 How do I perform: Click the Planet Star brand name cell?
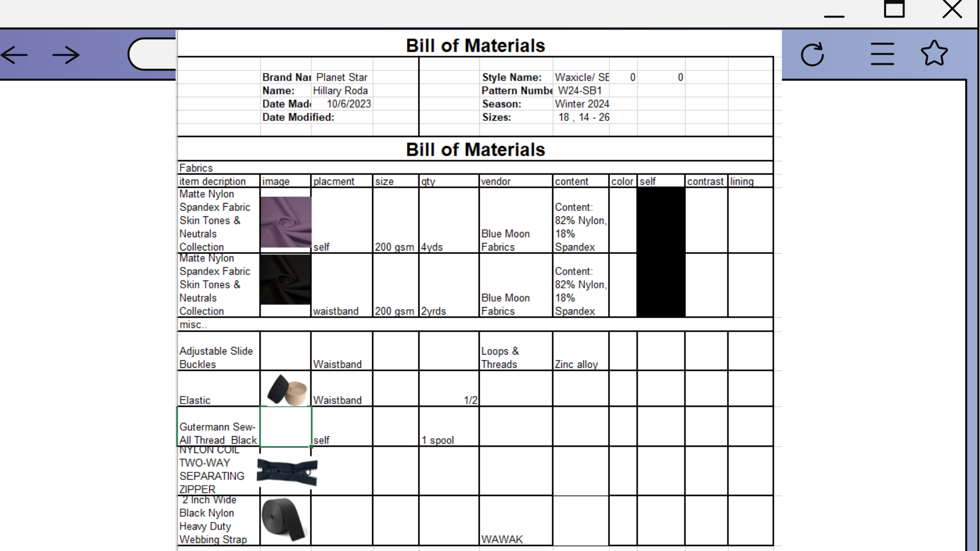[341, 77]
